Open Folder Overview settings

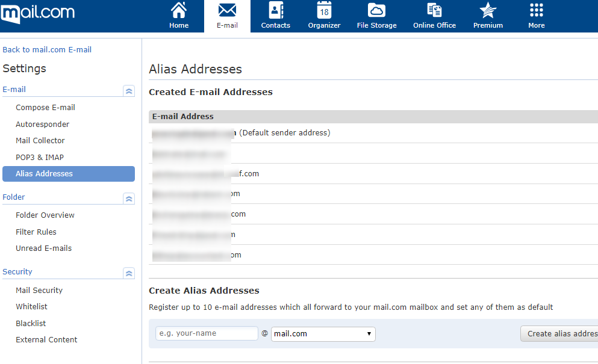click(x=45, y=215)
